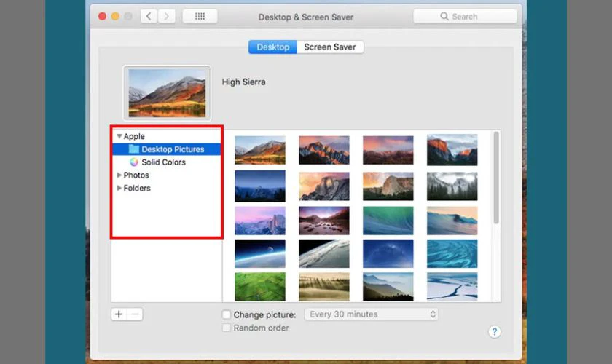
Task: Choose the lake with rocks twilight thumbnail
Action: click(x=324, y=221)
